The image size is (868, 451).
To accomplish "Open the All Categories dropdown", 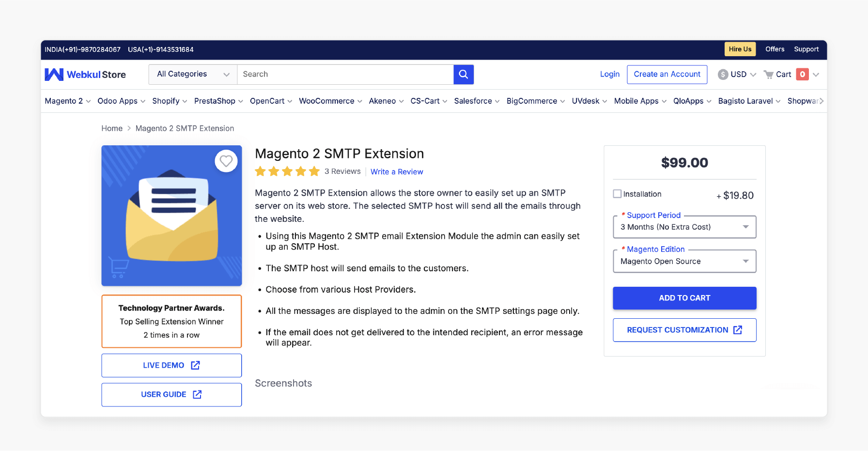I will [193, 74].
